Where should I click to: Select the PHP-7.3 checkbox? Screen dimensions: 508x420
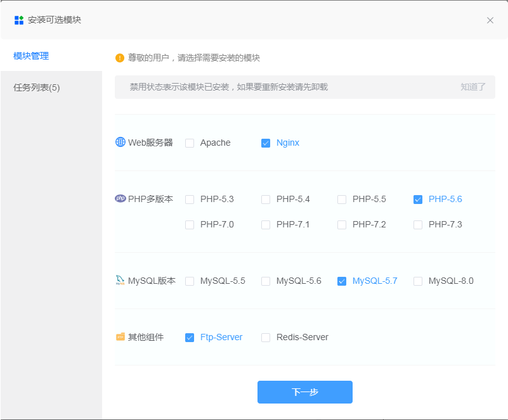[418, 225]
